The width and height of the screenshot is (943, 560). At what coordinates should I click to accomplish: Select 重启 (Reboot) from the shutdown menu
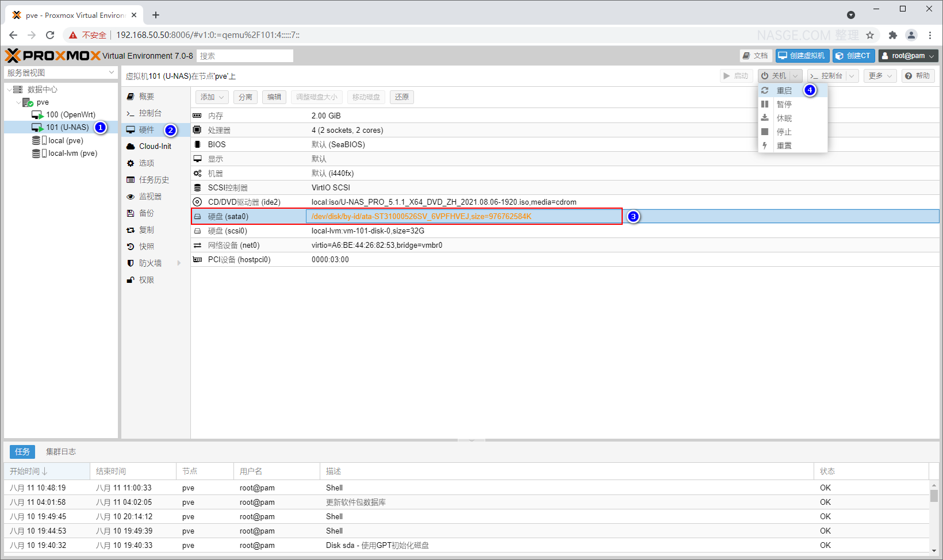pyautogui.click(x=792, y=90)
